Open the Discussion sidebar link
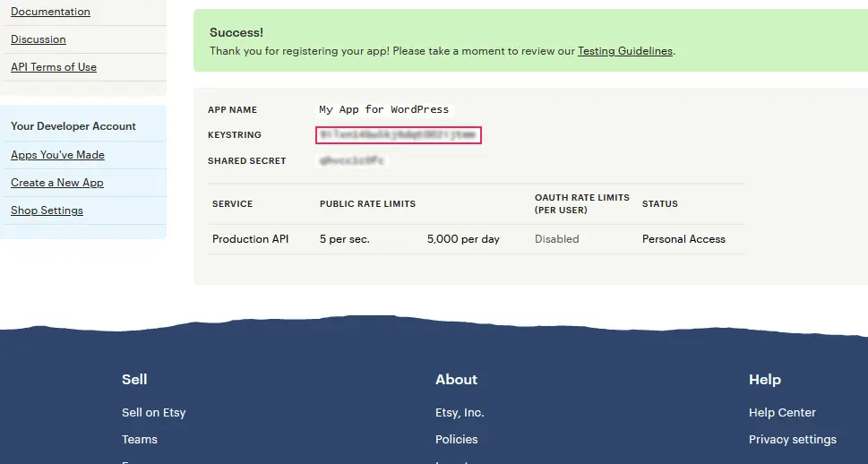Screen dimensions: 868x464 (x=39, y=39)
